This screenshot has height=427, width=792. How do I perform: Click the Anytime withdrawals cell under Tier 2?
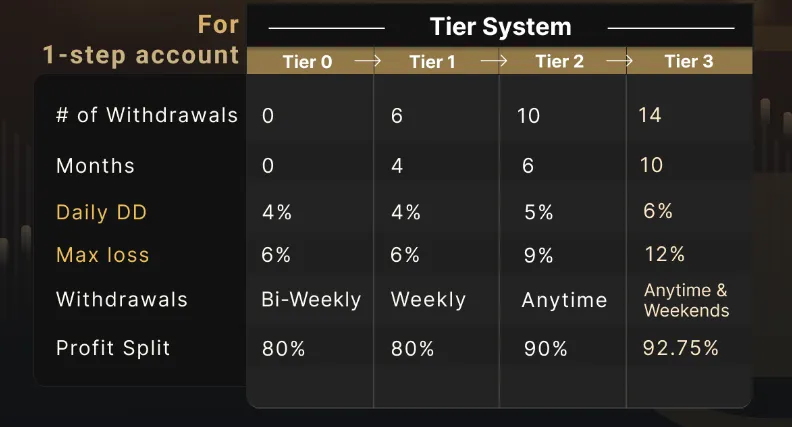pyautogui.click(x=564, y=300)
